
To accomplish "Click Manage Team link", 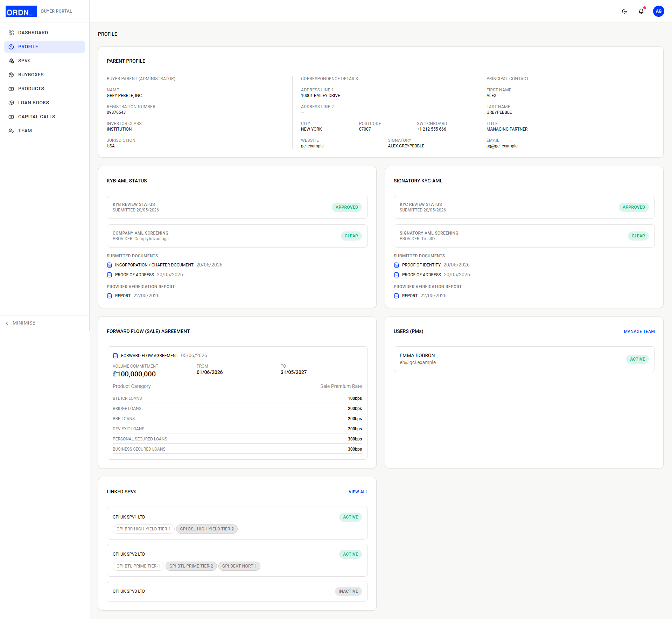I will click(x=639, y=332).
